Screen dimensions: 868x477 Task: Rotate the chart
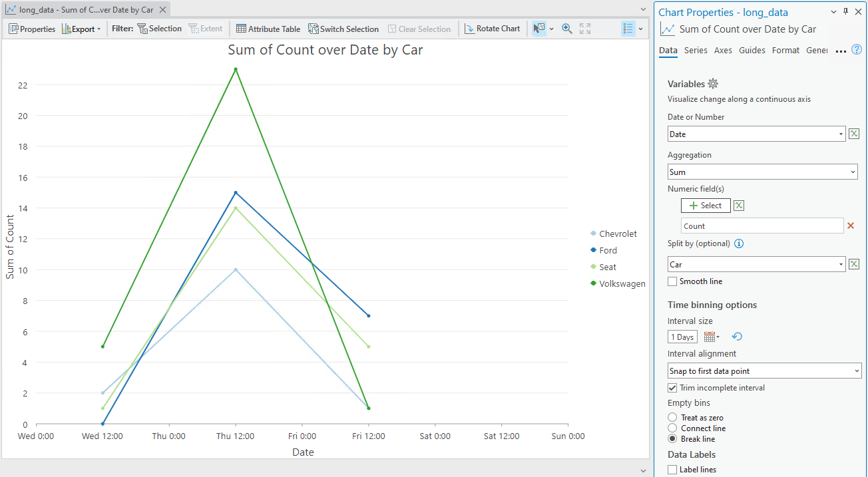(492, 29)
